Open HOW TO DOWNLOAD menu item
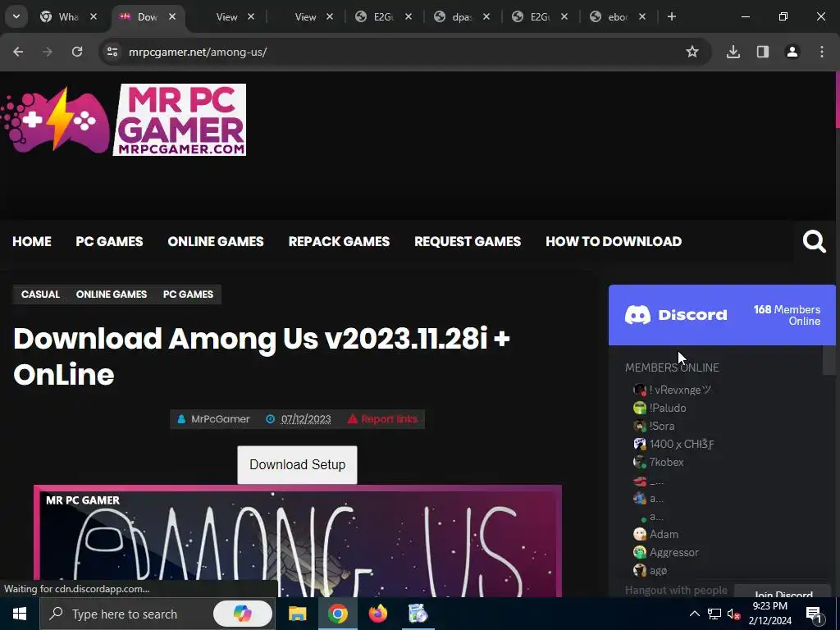This screenshot has width=840, height=630. 614,242
